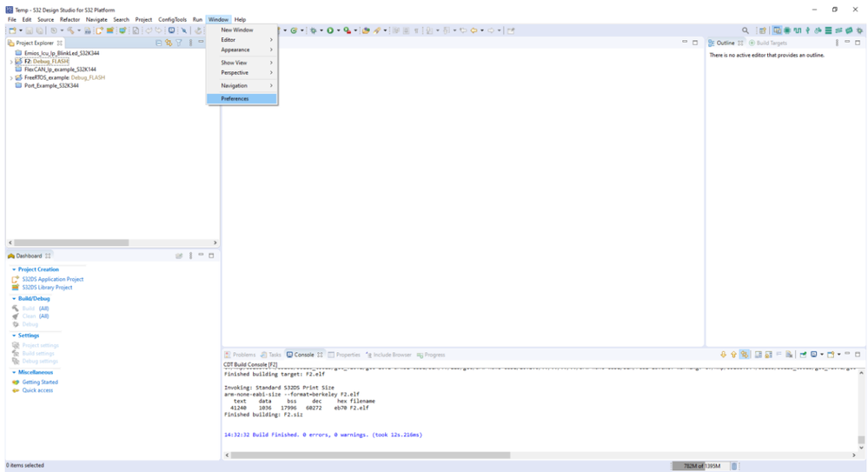Switch to the Build Targets tab
The width and height of the screenshot is (868, 472).
pyautogui.click(x=768, y=43)
